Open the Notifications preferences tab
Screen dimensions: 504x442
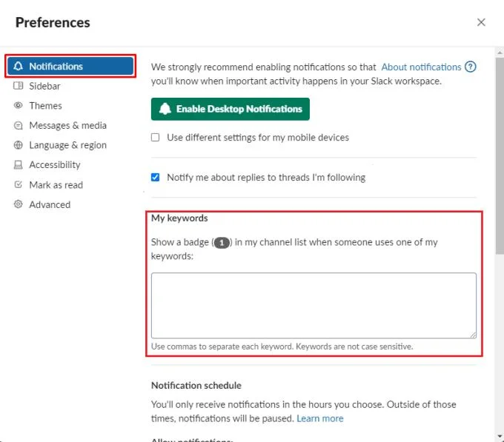click(x=70, y=66)
